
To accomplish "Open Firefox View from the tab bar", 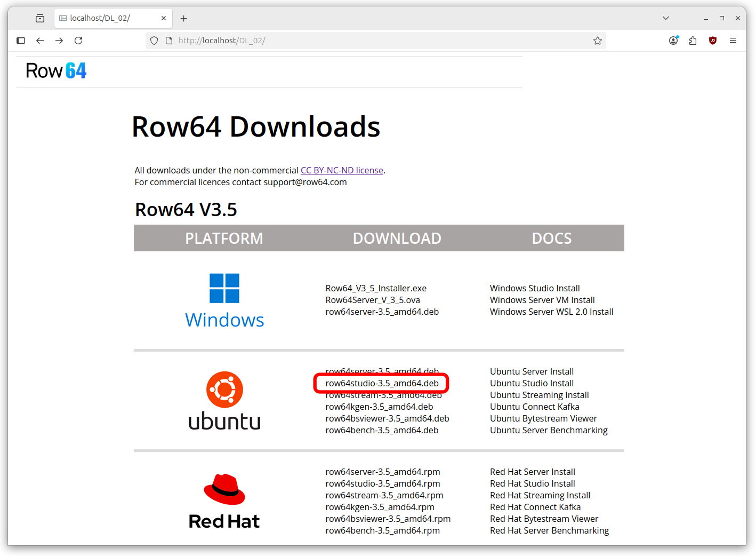I will [40, 18].
